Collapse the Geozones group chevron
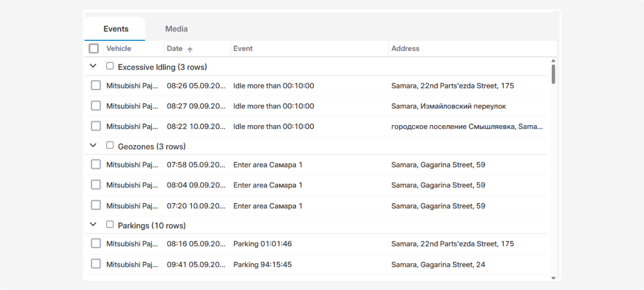The image size is (644, 290). click(93, 146)
